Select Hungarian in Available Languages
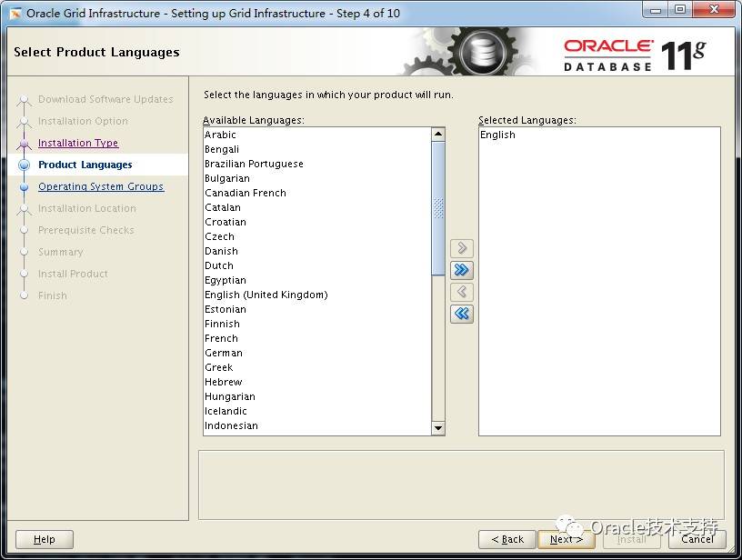This screenshot has width=742, height=560. coord(317,396)
